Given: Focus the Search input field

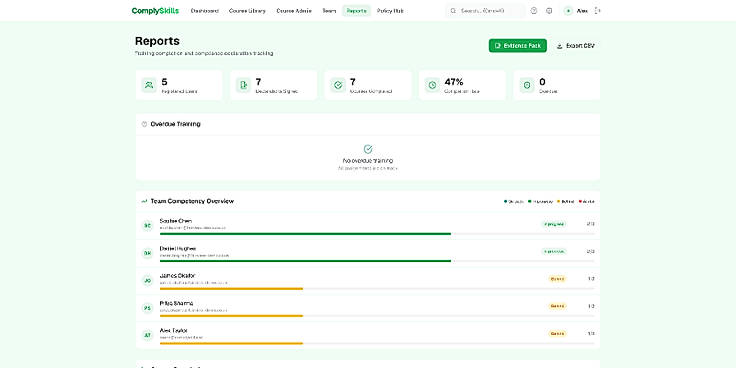Looking at the screenshot, I should (485, 11).
